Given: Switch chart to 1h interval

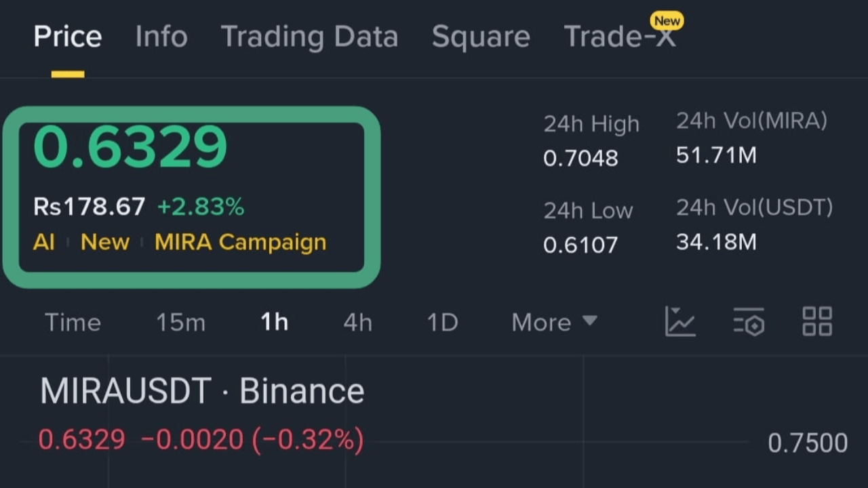Looking at the screenshot, I should click(275, 323).
